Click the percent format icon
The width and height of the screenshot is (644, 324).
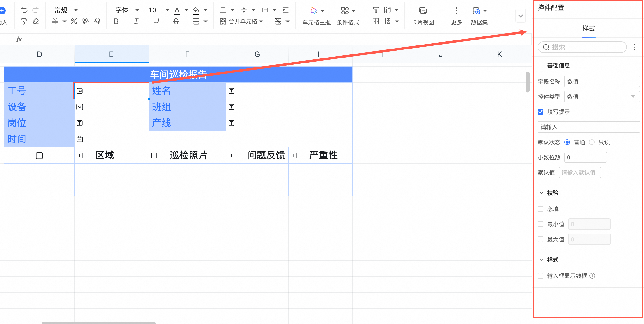pos(74,22)
